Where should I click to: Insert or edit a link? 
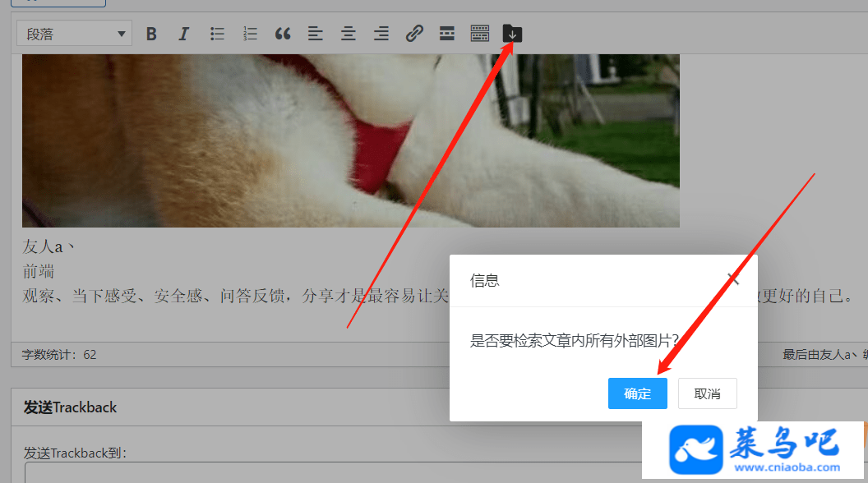pyautogui.click(x=414, y=34)
